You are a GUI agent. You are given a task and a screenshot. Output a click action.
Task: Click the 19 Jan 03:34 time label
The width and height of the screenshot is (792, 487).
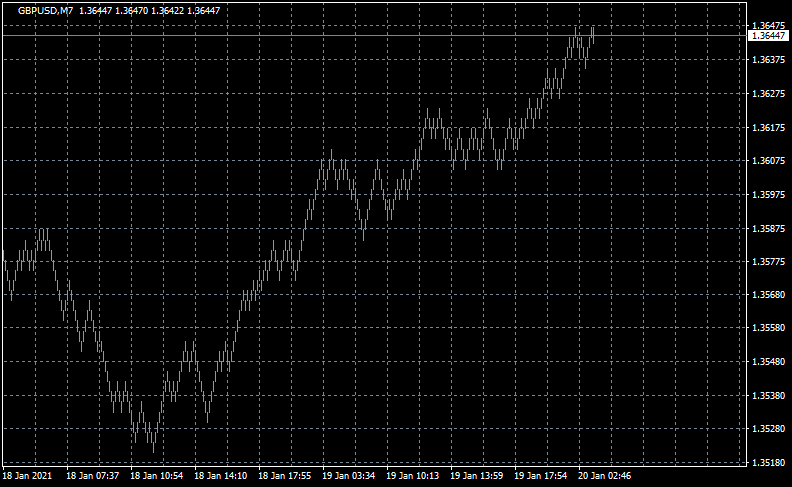(x=349, y=476)
